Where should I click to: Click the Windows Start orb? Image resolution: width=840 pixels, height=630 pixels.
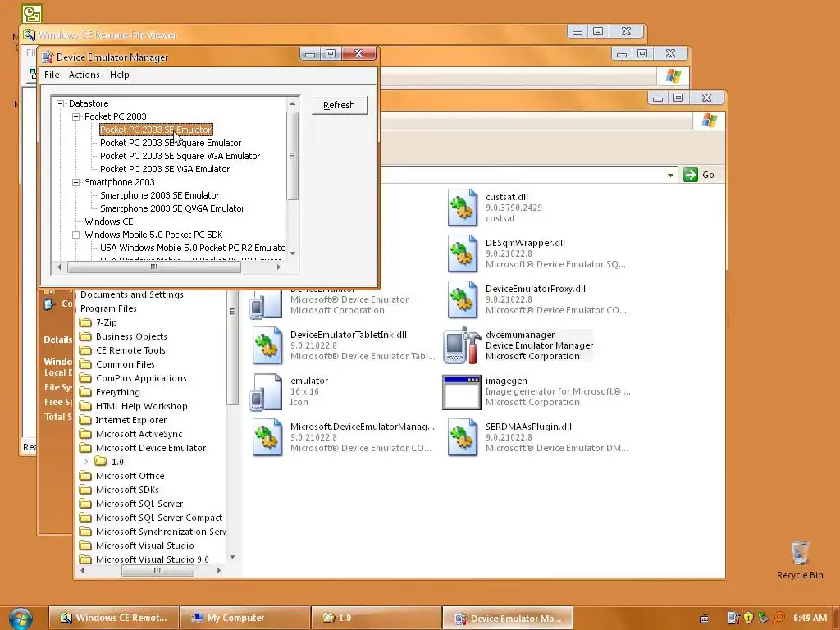pos(21,619)
